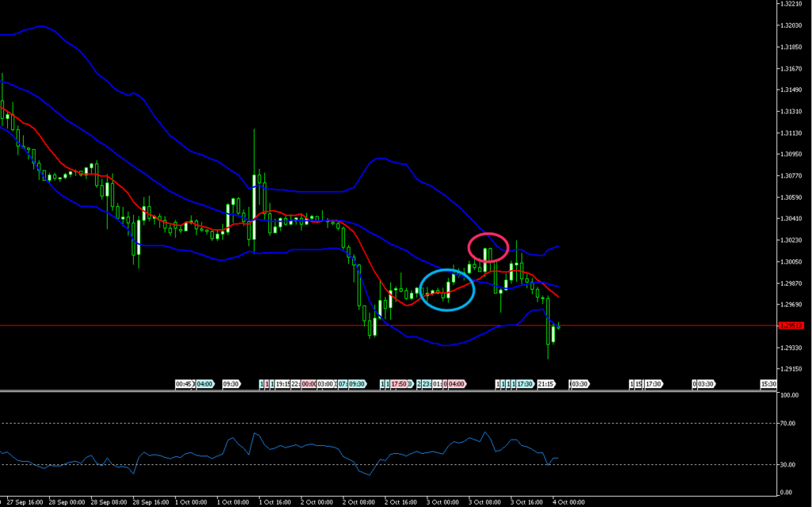Select the 4 Oct 00:00 date label
812x507 pixels.
(x=569, y=502)
